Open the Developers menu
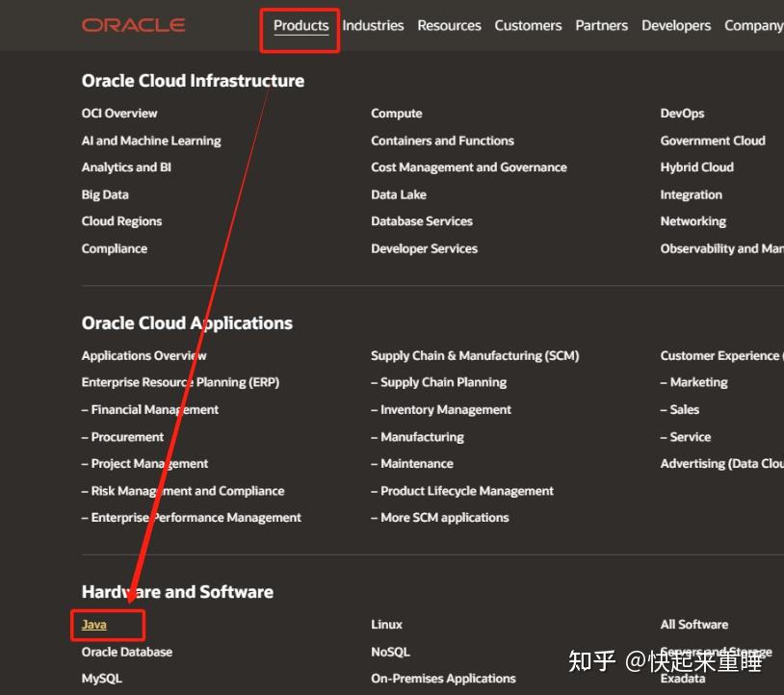The image size is (784, 695). point(676,26)
